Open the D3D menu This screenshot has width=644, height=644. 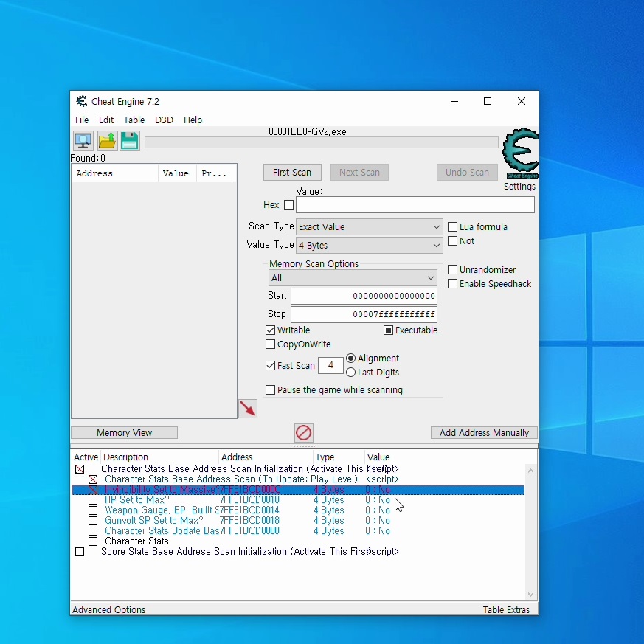164,120
